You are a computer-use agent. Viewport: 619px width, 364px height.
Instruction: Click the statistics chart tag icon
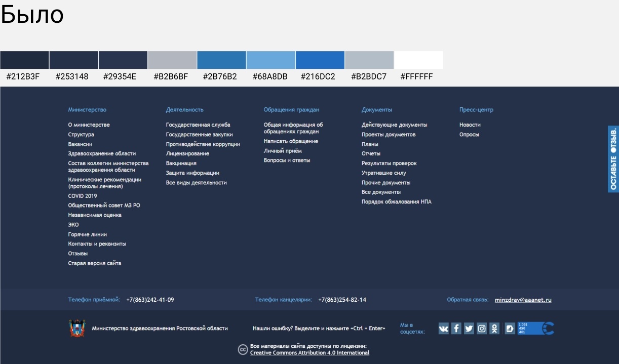point(510,329)
